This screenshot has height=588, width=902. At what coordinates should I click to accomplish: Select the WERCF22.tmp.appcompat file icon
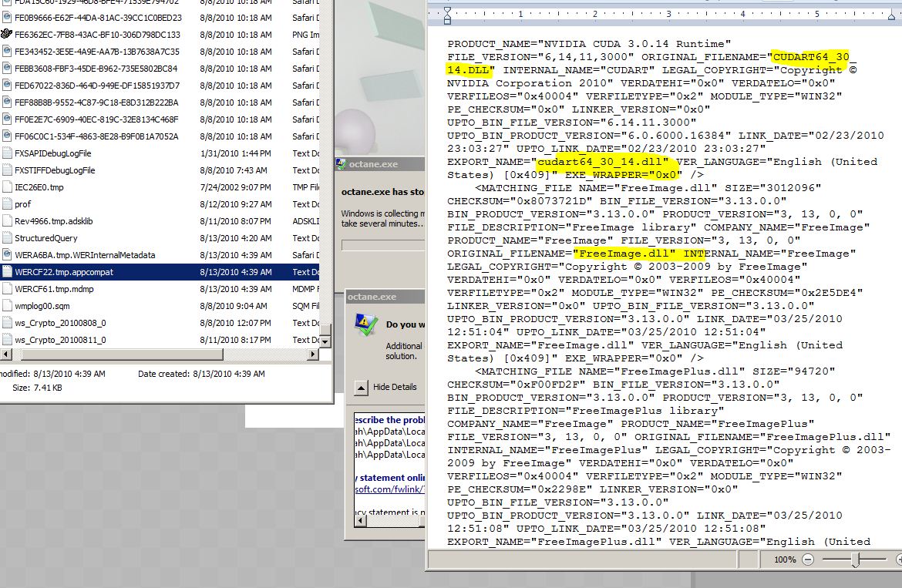tap(7, 272)
